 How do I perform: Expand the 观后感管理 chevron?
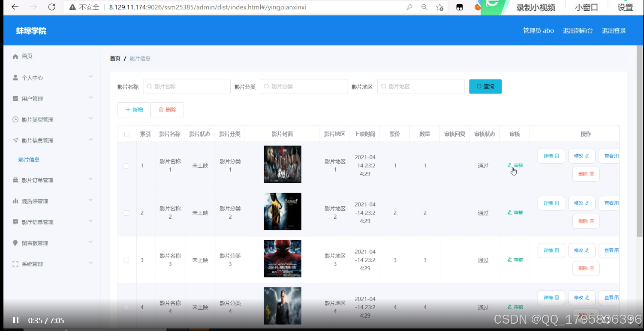coord(90,200)
